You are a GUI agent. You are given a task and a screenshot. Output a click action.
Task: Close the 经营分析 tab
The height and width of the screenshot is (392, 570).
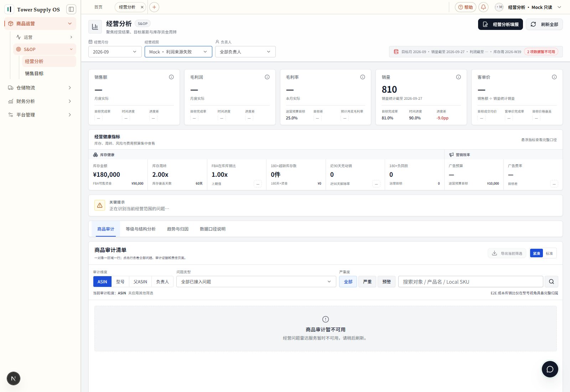tap(142, 7)
